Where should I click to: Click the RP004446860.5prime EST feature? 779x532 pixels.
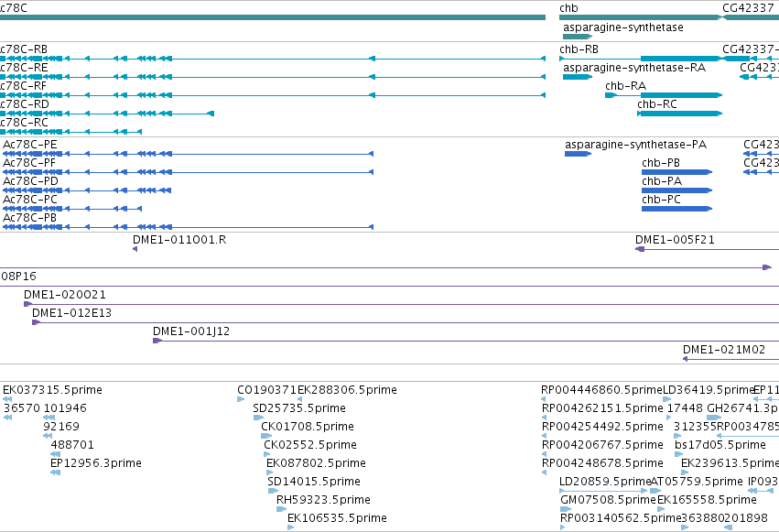tap(544, 399)
